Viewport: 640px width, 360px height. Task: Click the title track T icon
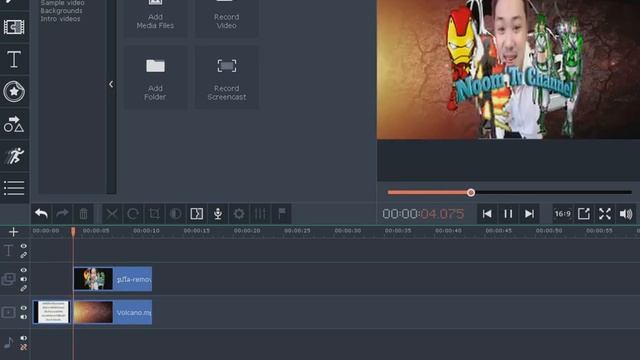coord(9,250)
